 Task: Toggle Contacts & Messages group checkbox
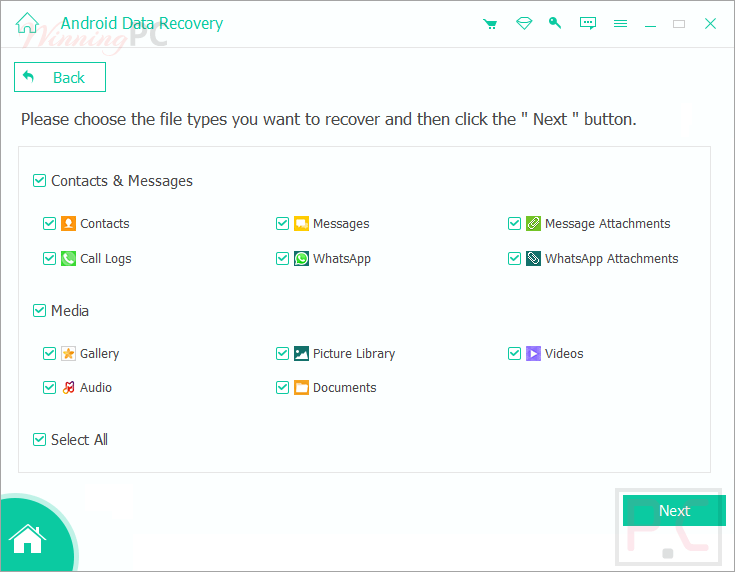39,181
